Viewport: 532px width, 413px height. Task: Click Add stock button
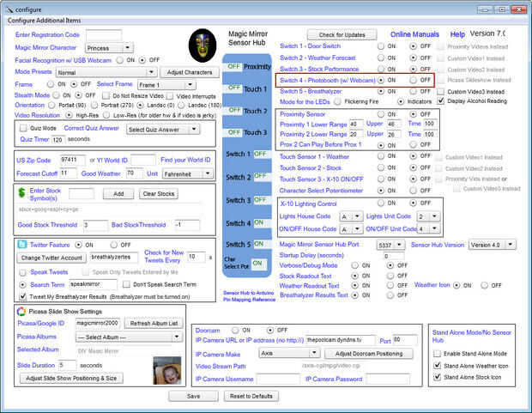click(x=118, y=193)
